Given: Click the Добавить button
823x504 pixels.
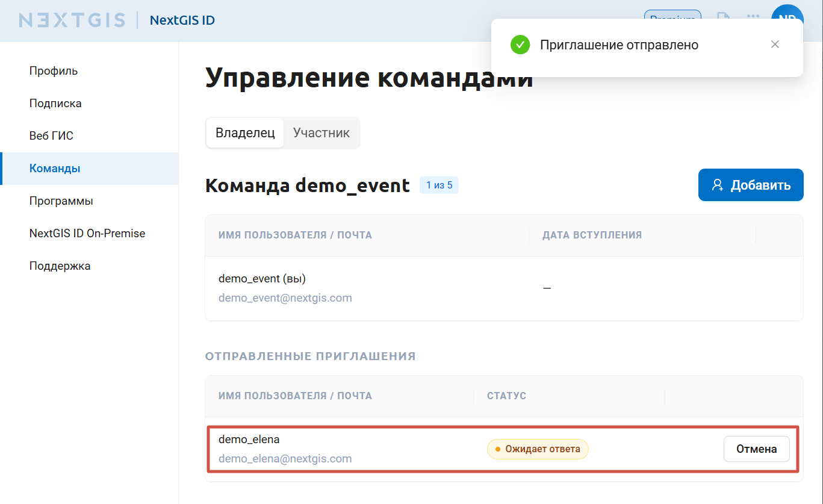Looking at the screenshot, I should point(751,185).
